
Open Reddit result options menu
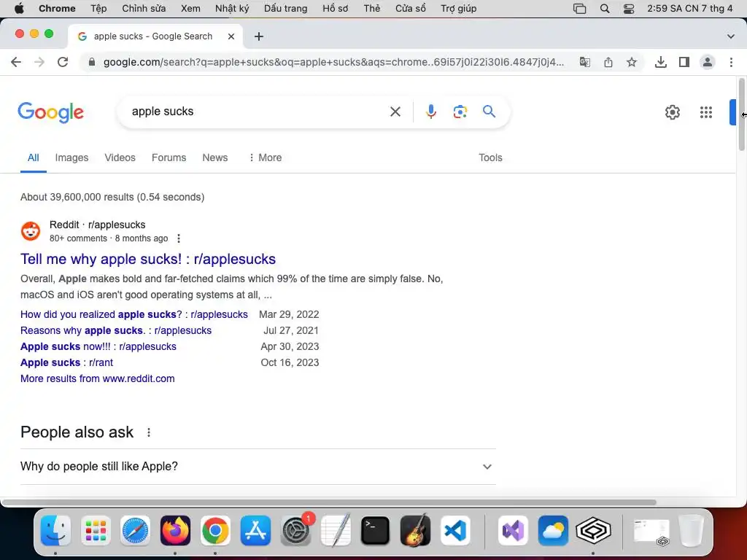(x=179, y=238)
